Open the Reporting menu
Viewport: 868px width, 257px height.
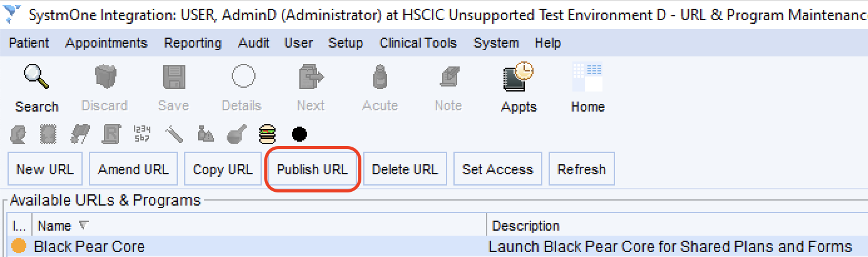point(193,43)
